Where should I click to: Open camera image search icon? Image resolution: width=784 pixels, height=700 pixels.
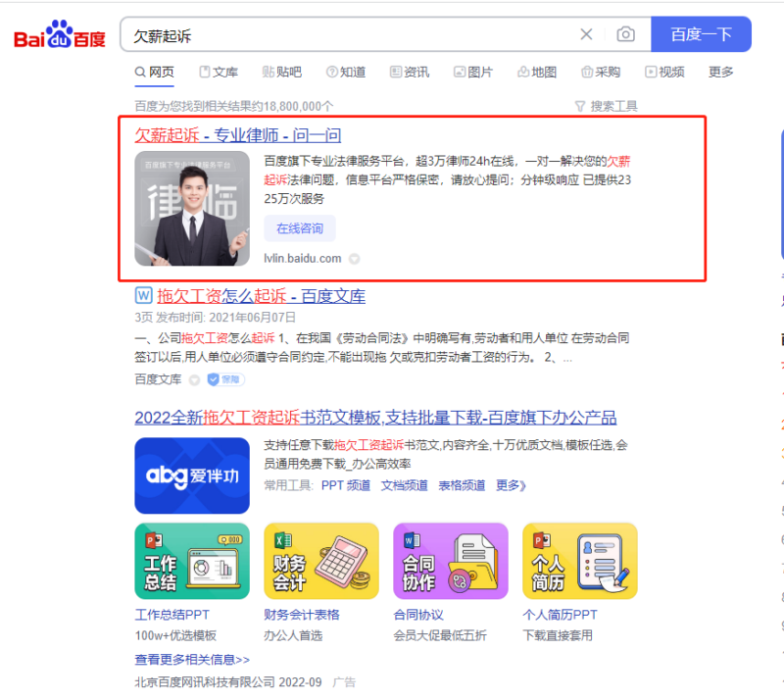625,34
